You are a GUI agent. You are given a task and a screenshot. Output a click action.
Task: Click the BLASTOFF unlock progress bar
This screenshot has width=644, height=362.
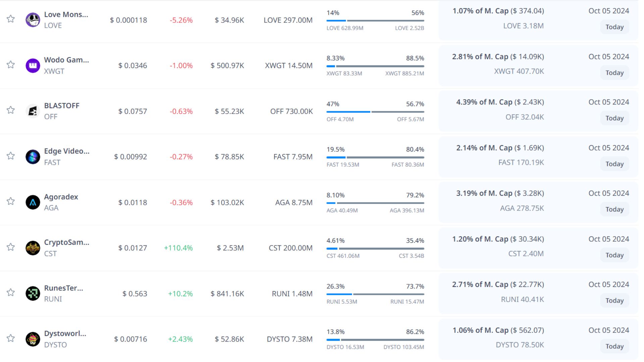coord(375,112)
